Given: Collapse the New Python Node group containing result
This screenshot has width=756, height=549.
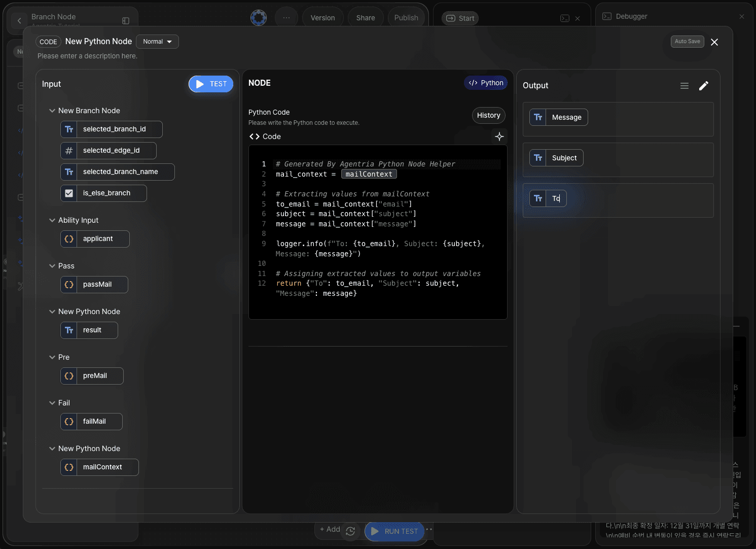Looking at the screenshot, I should pos(52,312).
